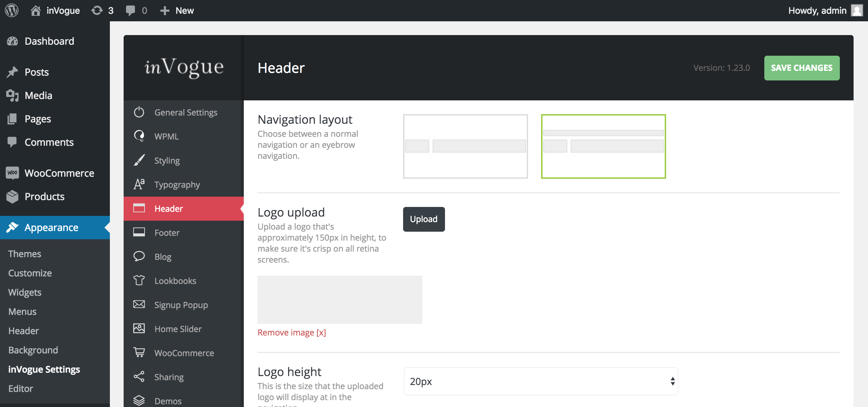Click the Typography Aa icon

coord(139,184)
